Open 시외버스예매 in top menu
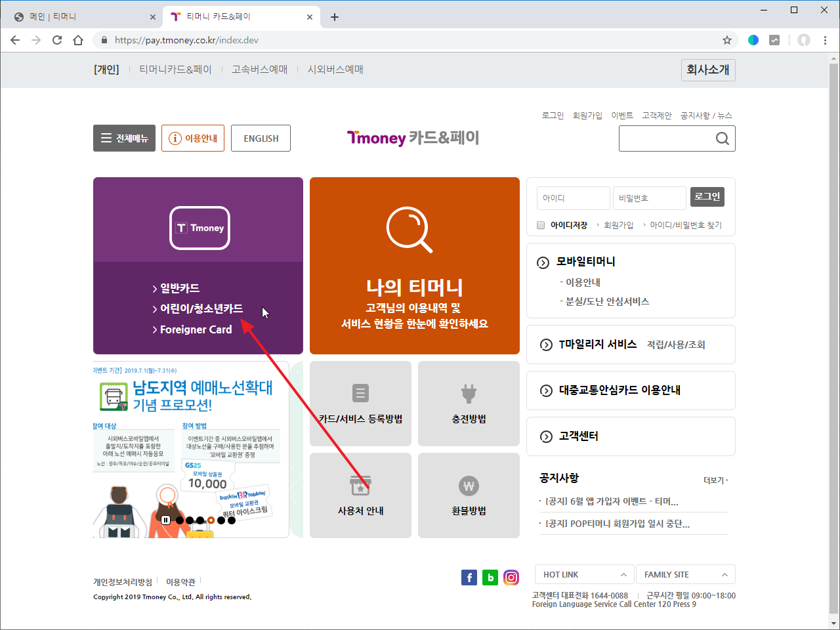Image resolution: width=840 pixels, height=630 pixels. [335, 69]
